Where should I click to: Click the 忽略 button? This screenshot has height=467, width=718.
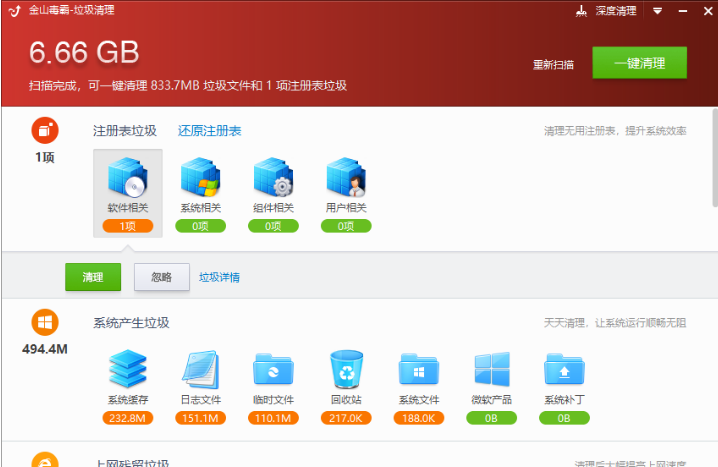162,277
